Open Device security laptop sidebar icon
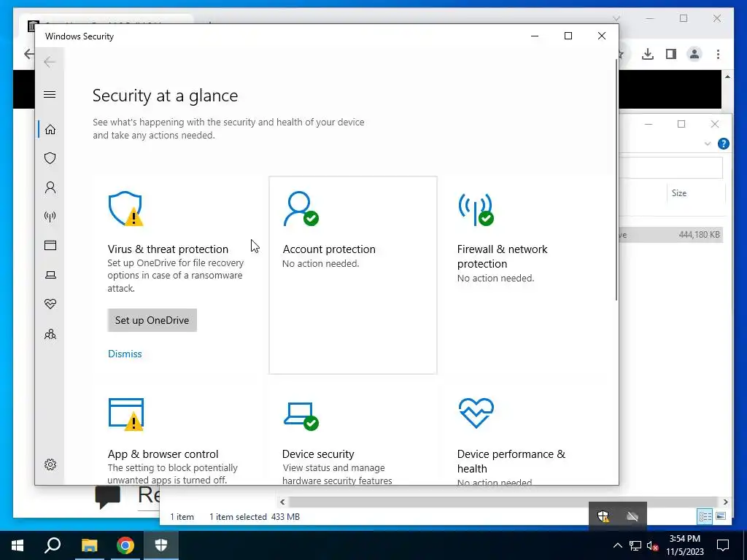The width and height of the screenshot is (747, 560). coord(50,275)
